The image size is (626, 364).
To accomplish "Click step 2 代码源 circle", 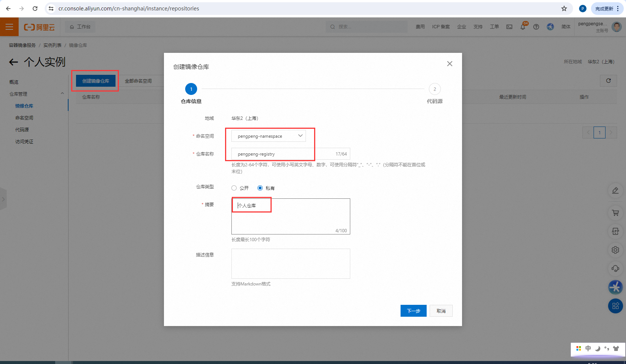I will coord(435,89).
